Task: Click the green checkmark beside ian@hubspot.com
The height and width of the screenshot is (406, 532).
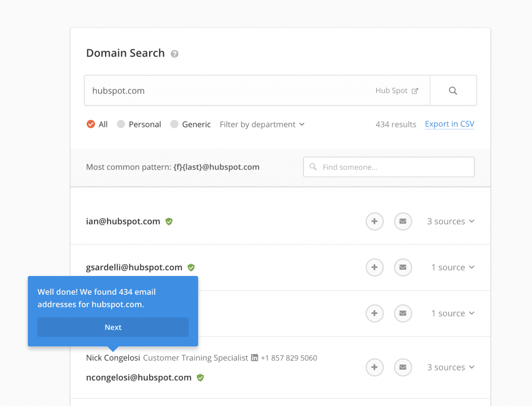Action: tap(169, 221)
